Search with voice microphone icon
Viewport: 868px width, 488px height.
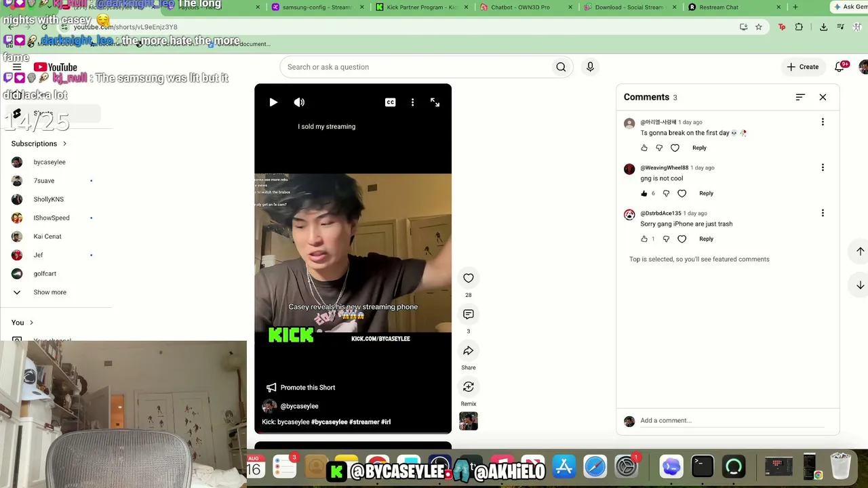coord(590,67)
